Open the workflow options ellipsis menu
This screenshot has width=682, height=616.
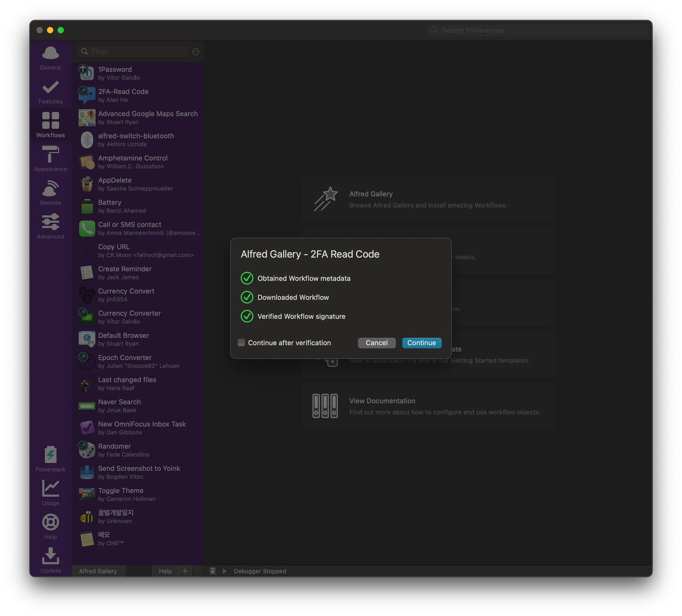pyautogui.click(x=195, y=51)
